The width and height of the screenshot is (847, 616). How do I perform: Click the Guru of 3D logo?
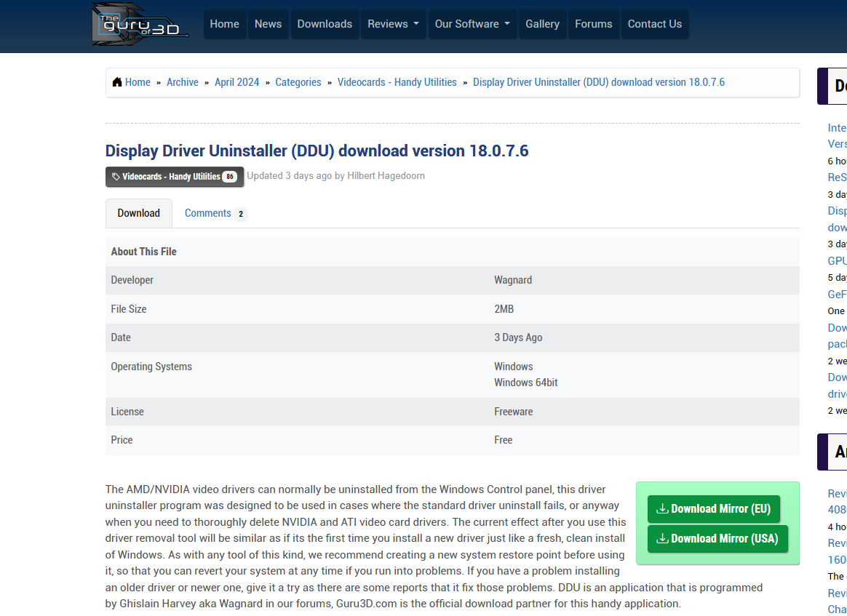pos(140,24)
